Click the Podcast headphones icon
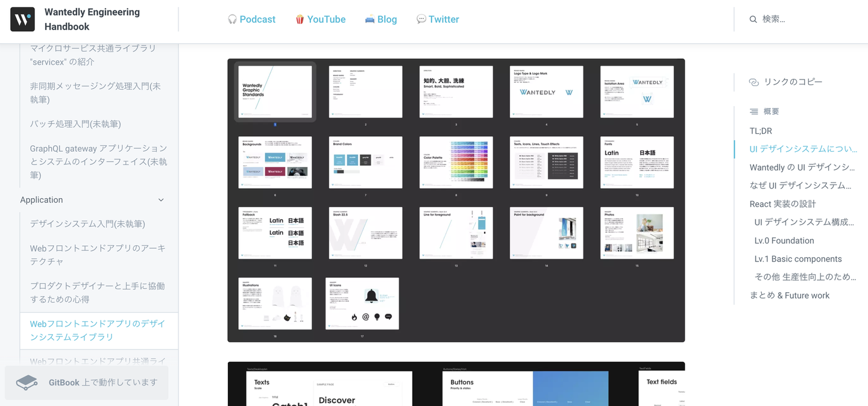Viewport: 868px width, 406px height. [232, 19]
